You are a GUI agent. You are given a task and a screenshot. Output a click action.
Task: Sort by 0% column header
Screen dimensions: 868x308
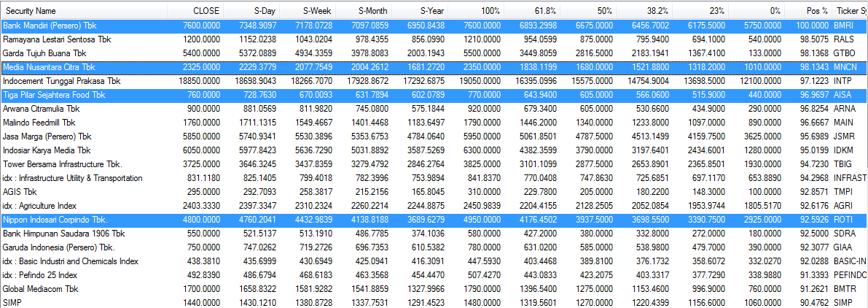click(756, 10)
